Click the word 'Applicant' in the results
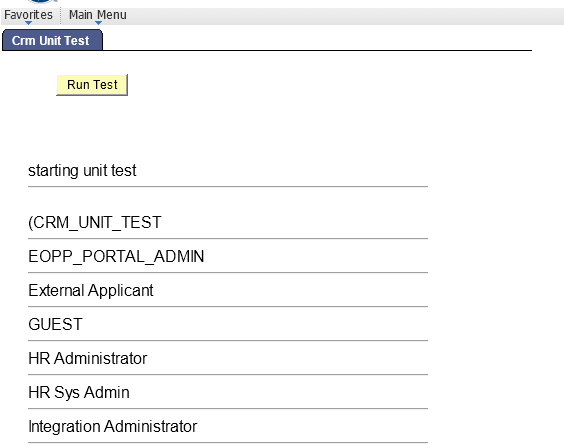564x447 pixels. point(121,291)
